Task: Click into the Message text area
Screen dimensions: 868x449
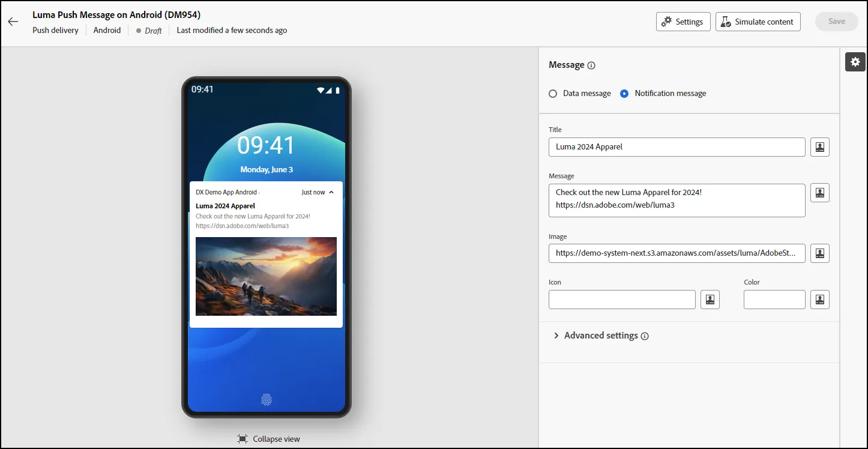Action: pyautogui.click(x=677, y=200)
